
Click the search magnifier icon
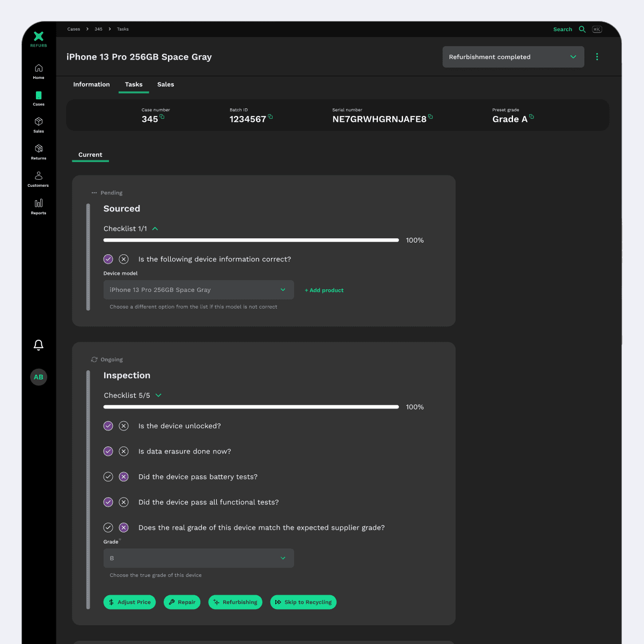(x=582, y=30)
